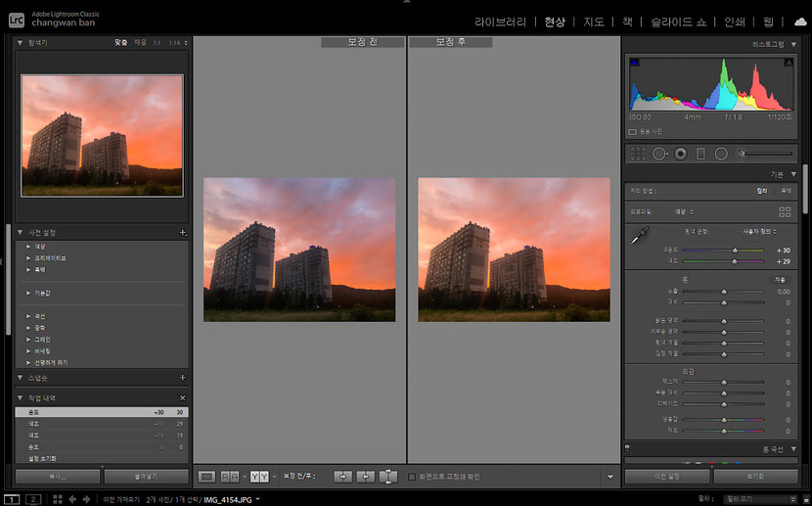Toggle original photo checkbox under histogram
The image size is (812, 506).
[632, 132]
